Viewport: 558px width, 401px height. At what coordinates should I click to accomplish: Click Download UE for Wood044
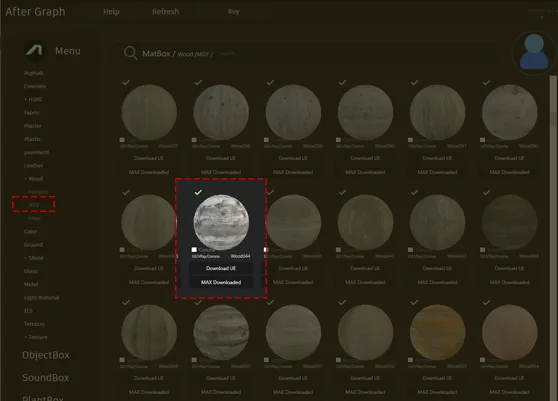[x=221, y=268]
